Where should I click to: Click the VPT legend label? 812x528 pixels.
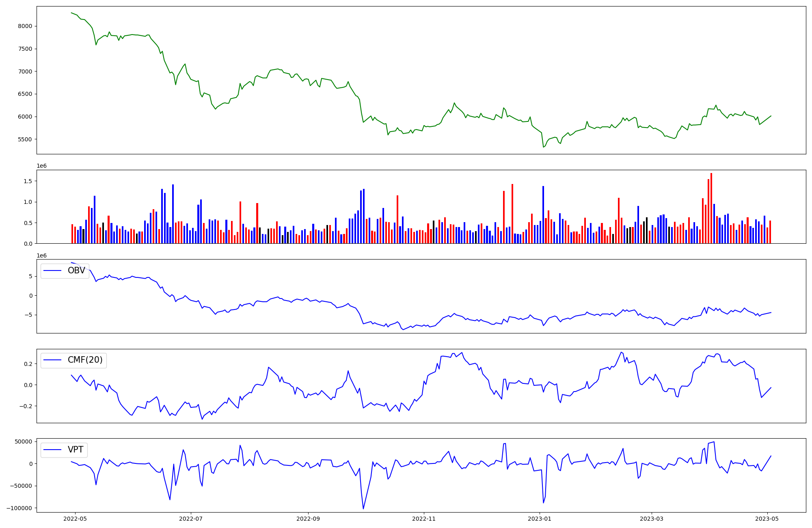[x=76, y=450]
